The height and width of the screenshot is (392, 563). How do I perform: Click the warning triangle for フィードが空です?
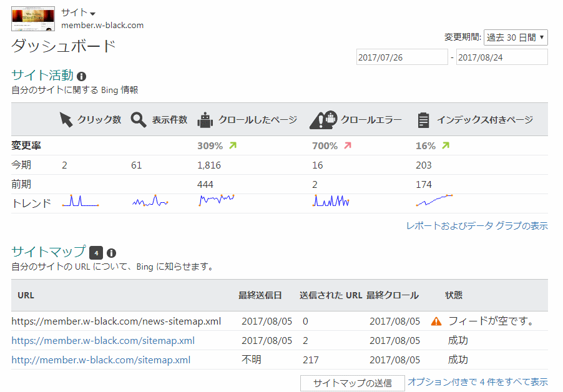click(436, 321)
